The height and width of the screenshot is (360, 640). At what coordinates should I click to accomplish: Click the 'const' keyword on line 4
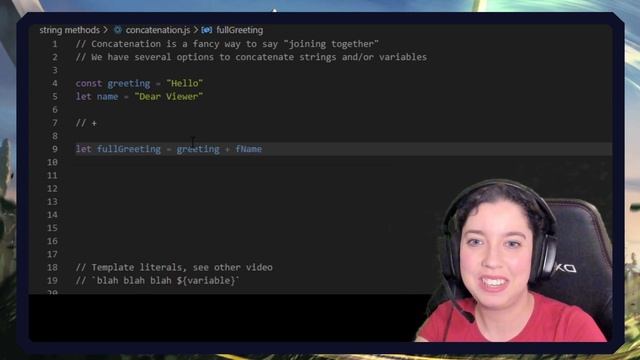point(89,83)
